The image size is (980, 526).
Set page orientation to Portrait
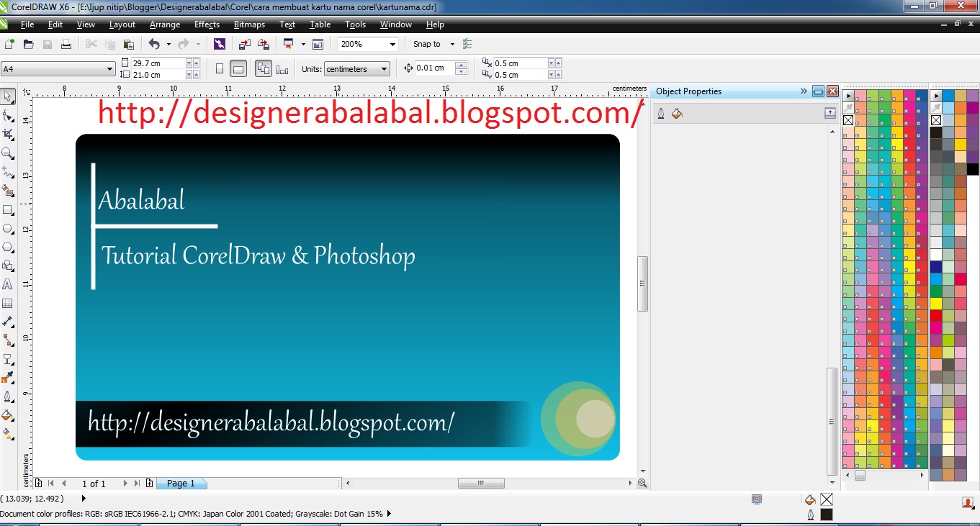pos(220,69)
